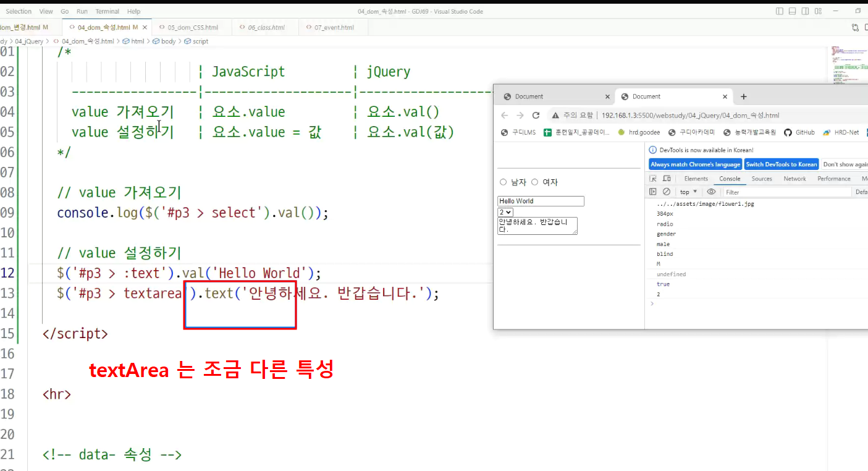This screenshot has height=471, width=868.
Task: Click the DevTools info circle icon
Action: (x=653, y=150)
